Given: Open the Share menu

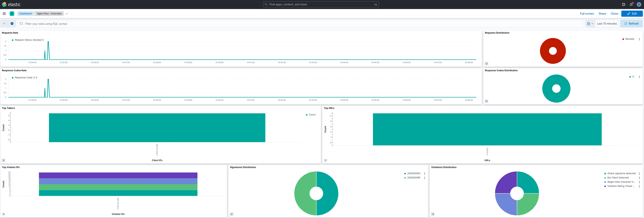Looking at the screenshot, I should 602,14.
